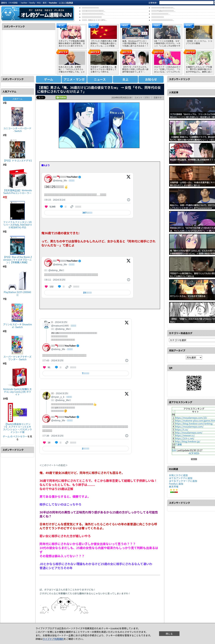Click the small ACR WEB badge

pyautogui.click(x=194, y=459)
